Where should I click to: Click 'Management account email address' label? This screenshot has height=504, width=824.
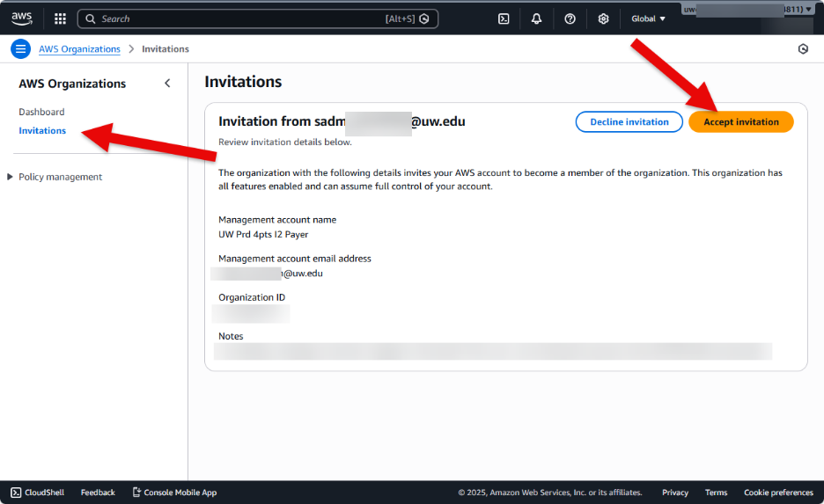coord(295,259)
